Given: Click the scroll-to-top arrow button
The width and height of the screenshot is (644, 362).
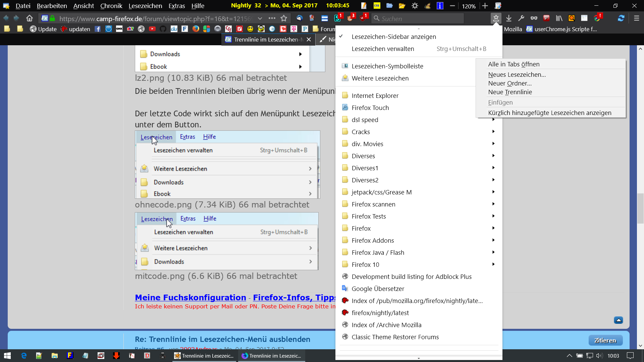Looking at the screenshot, I should click(619, 320).
